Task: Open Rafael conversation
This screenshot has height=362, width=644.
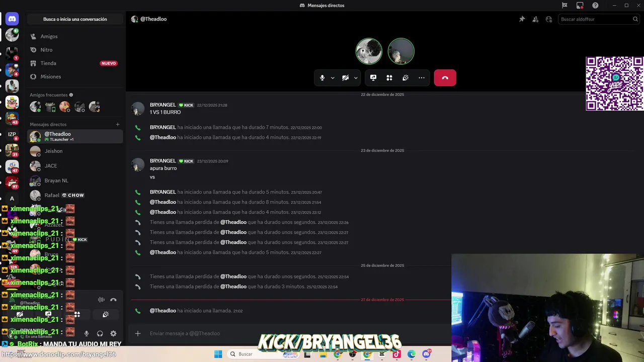Action: click(x=75, y=195)
